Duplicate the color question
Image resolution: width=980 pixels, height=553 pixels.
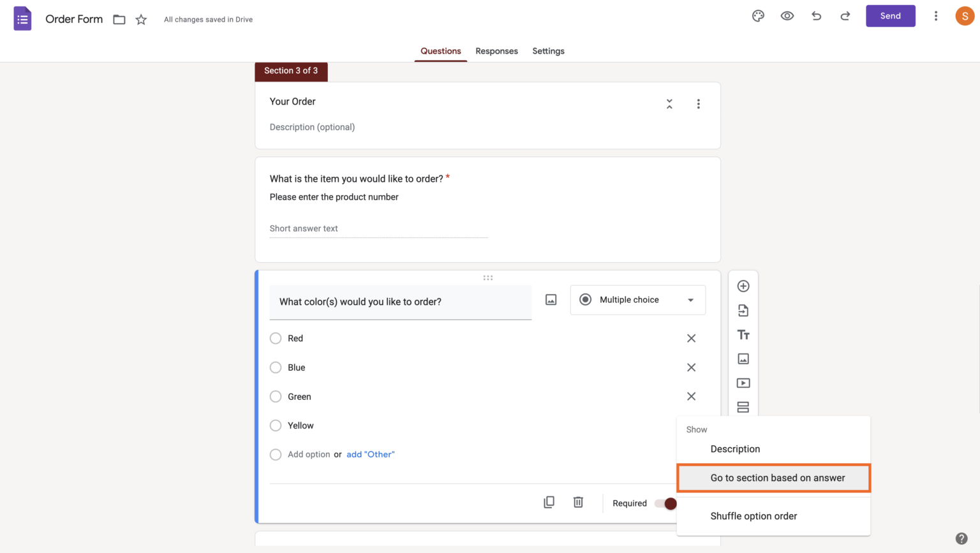549,502
